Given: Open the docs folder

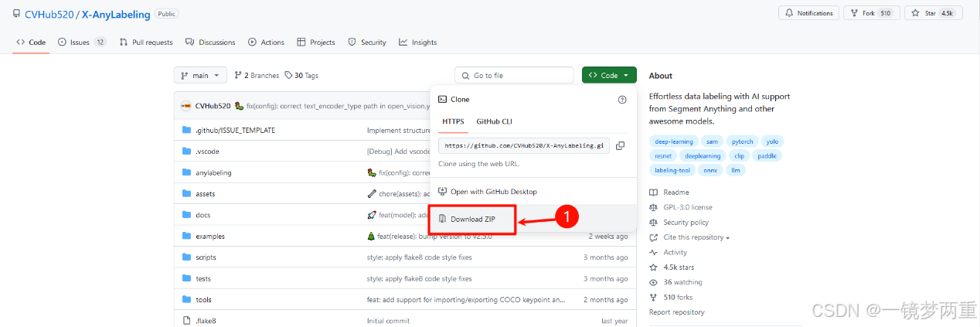Looking at the screenshot, I should pyautogui.click(x=202, y=215).
